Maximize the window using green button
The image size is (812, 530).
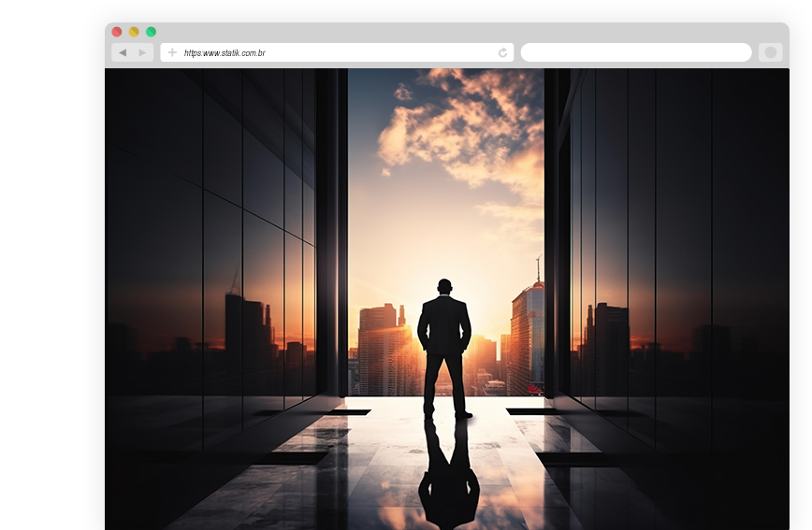tap(151, 32)
